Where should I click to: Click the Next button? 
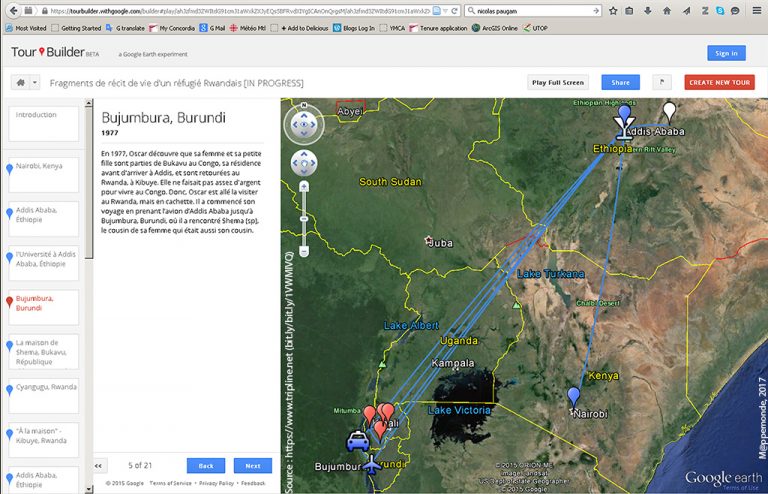252,465
